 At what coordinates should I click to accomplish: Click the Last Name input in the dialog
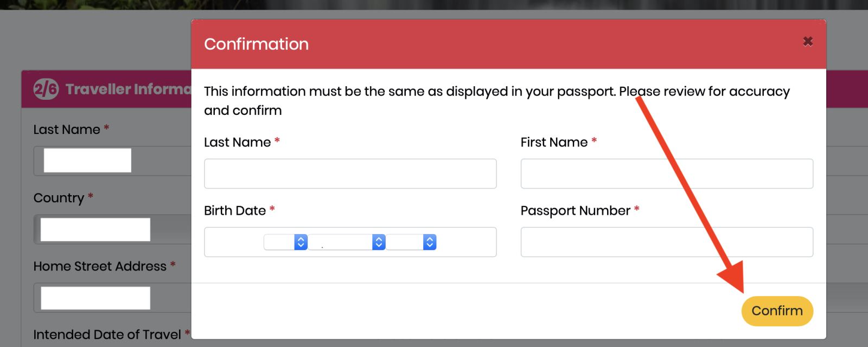point(350,173)
